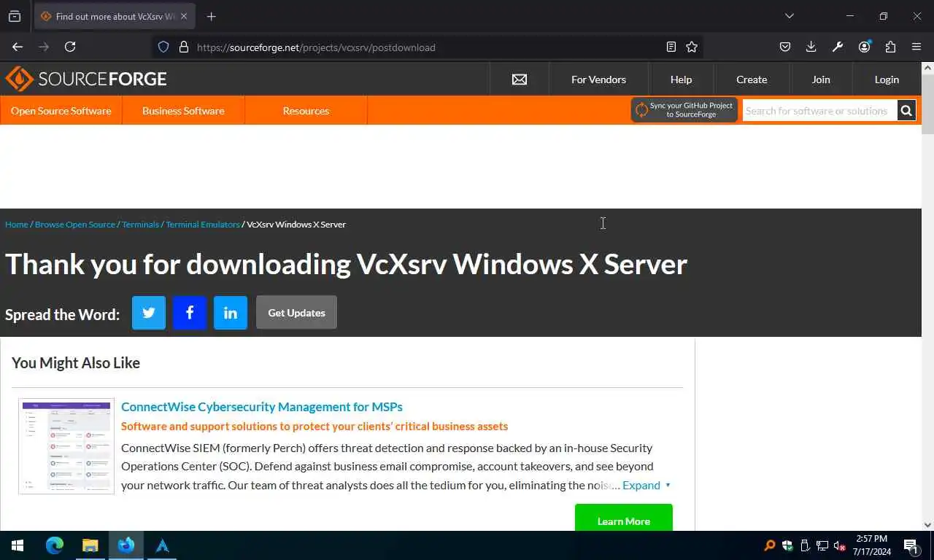Open the Open Source Software menu
The height and width of the screenshot is (560, 934).
point(61,111)
